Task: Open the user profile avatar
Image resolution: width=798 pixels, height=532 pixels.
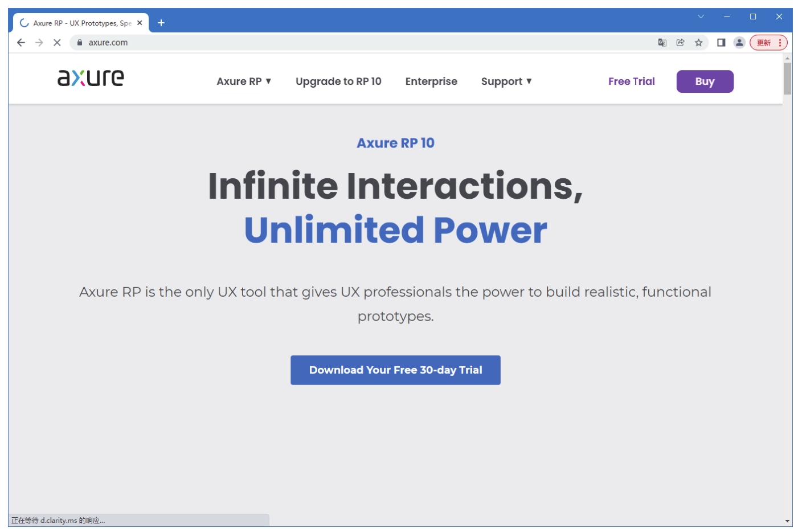Action: [739, 43]
